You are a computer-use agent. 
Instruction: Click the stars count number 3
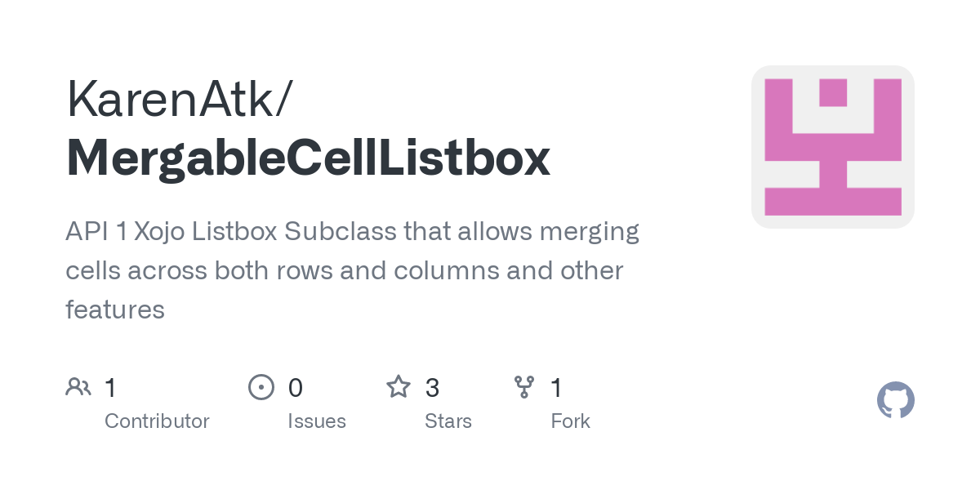tap(432, 388)
